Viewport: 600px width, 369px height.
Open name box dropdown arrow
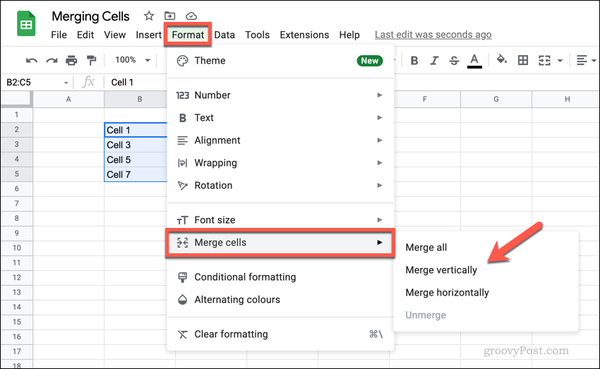(66, 83)
